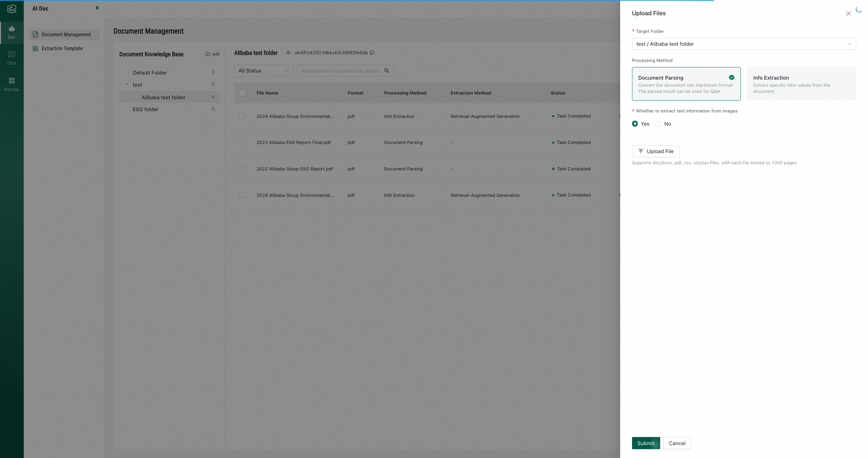Copy the folder ID with copy icon
Screen dimensions: 868x458
coord(372,53)
